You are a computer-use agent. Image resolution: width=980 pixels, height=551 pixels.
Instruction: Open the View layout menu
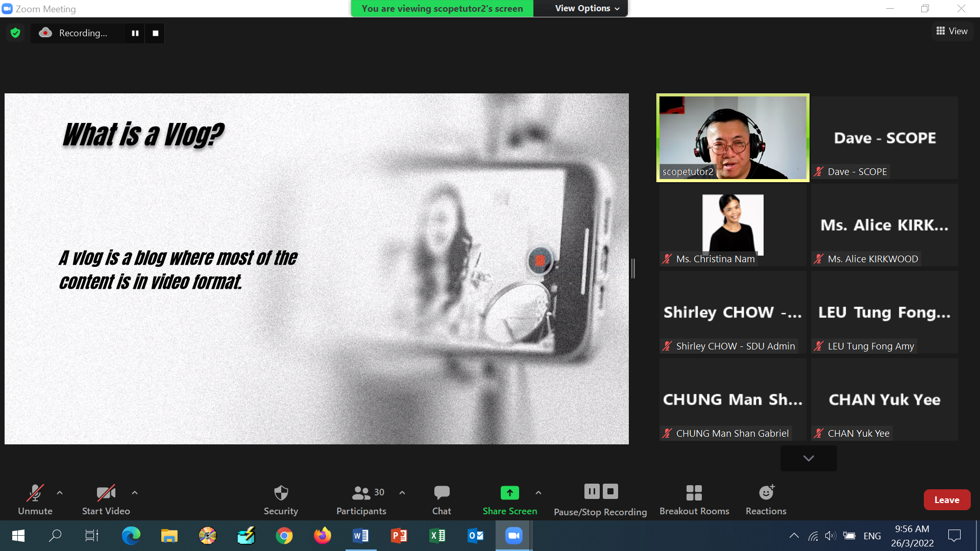click(952, 31)
